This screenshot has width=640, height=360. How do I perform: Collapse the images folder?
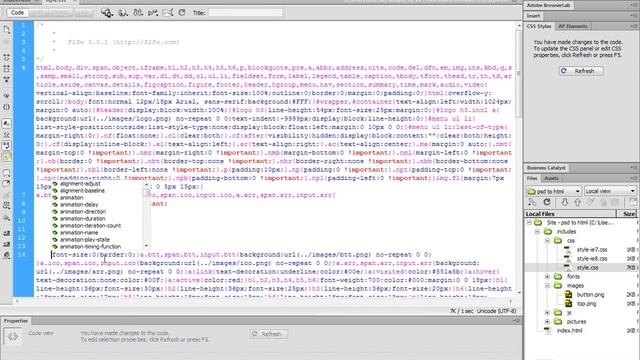pos(547,286)
